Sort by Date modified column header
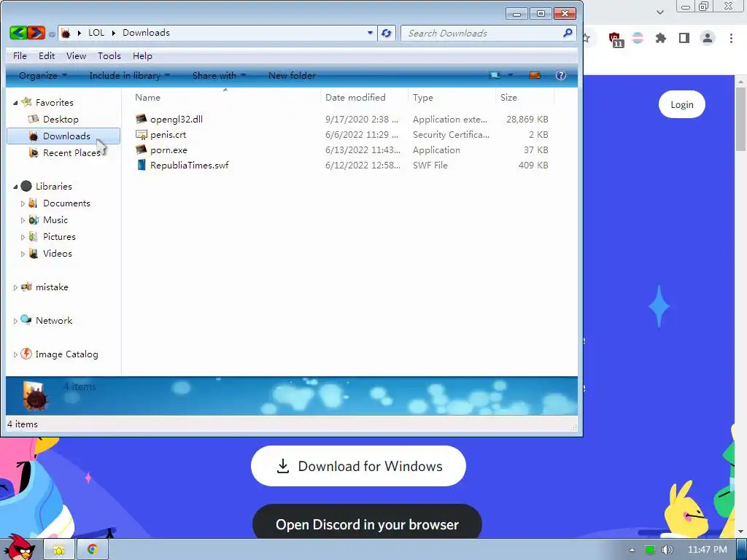Viewport: 747px width, 560px height. 364,97
